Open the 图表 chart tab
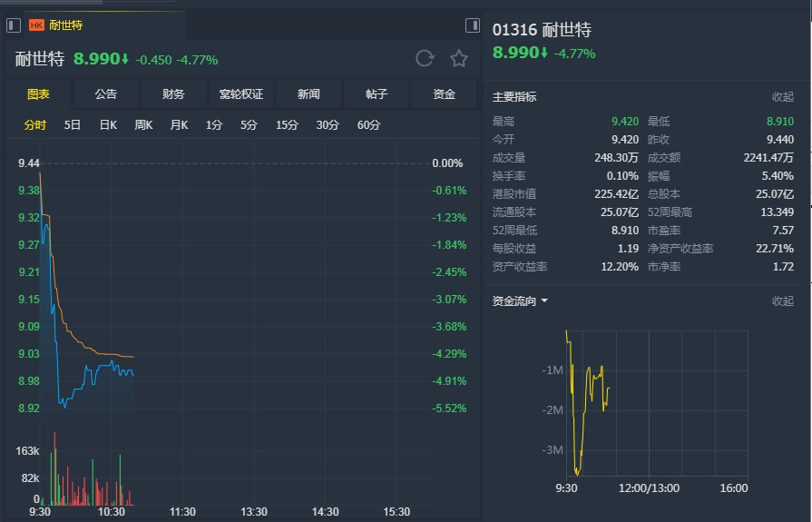 [x=38, y=94]
